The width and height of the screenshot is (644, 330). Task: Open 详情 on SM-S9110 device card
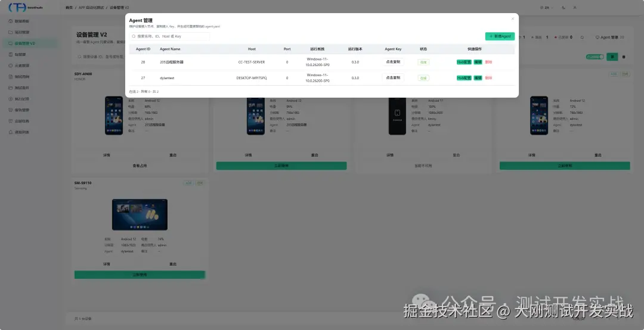click(107, 264)
